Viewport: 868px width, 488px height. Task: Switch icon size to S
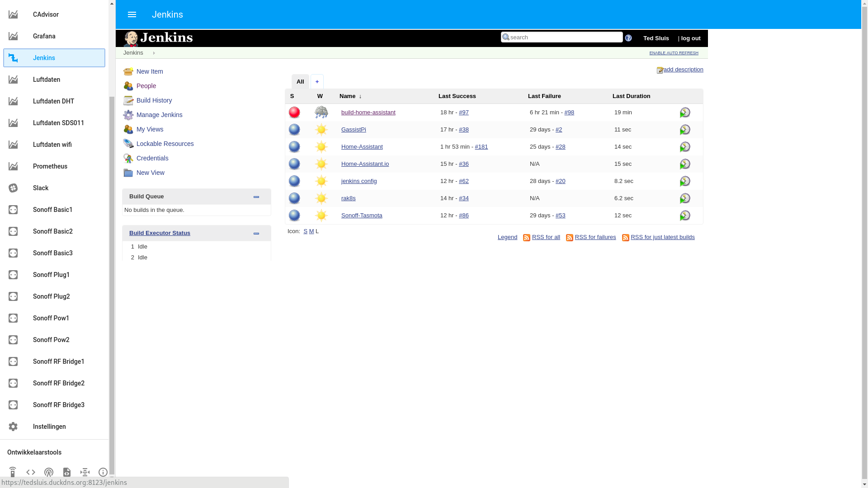306,231
